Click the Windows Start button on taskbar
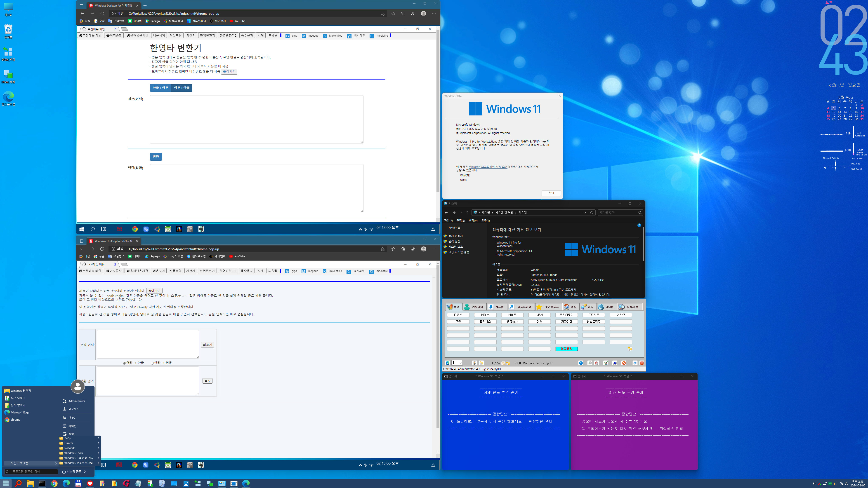This screenshot has height=488, width=868. point(6,483)
